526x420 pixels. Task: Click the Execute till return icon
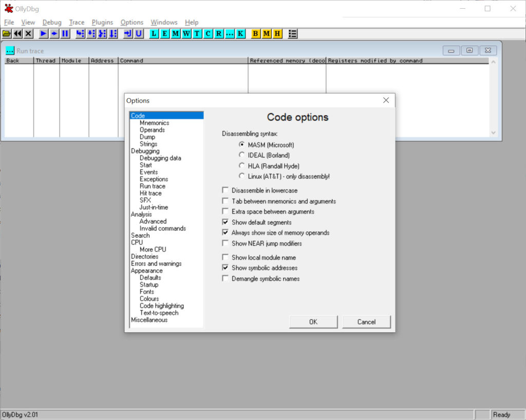click(128, 33)
